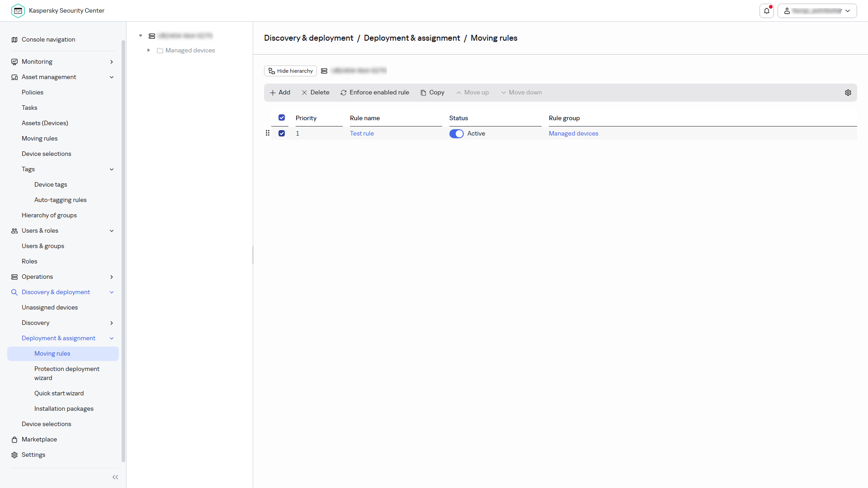Click Enforce enabled rule refresh icon
Viewport: 868px width, 488px height.
pyautogui.click(x=344, y=93)
